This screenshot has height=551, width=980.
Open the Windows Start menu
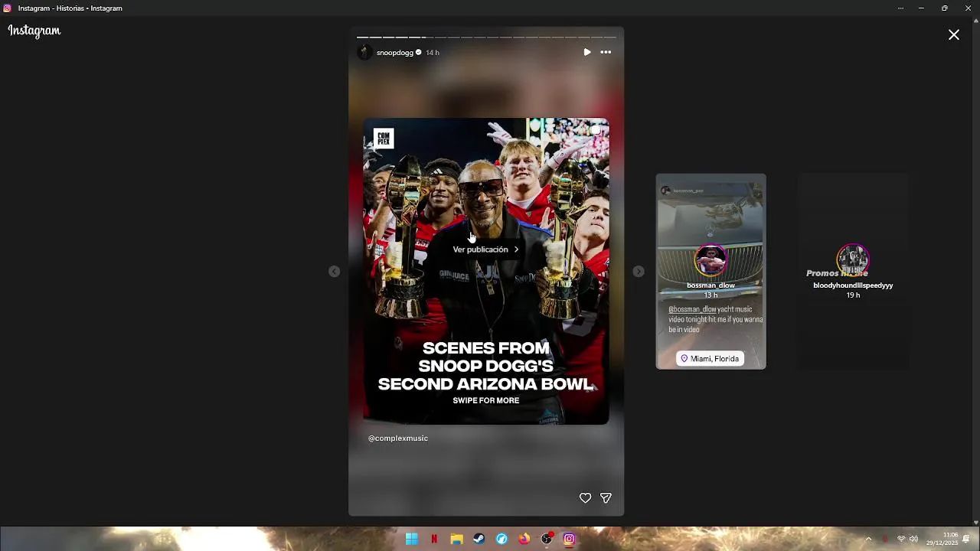pos(411,539)
